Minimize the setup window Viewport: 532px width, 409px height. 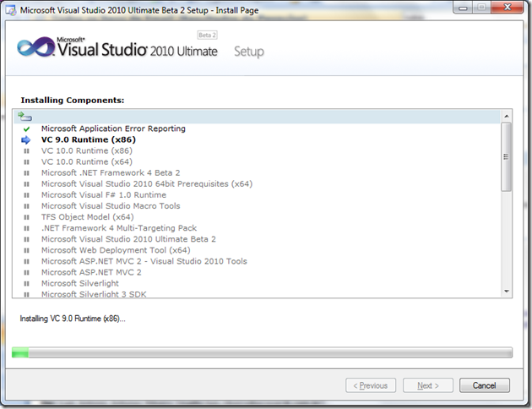click(463, 8)
